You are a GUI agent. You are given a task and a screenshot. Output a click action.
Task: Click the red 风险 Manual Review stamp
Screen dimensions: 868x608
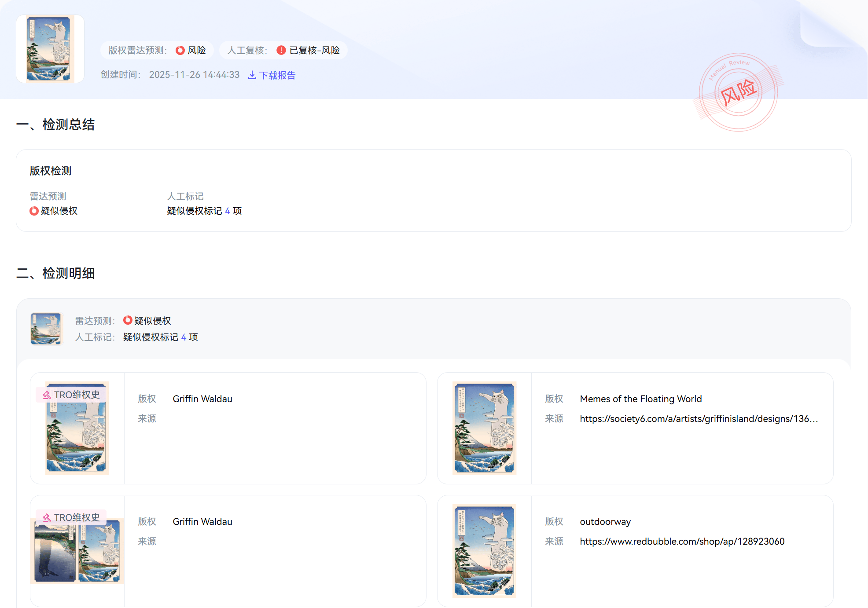coord(738,92)
